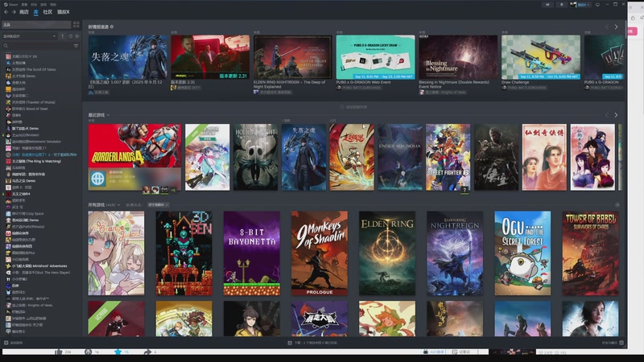Click the sort up-arrow icon in the sidebar
This screenshot has height=362, width=644.
(x=63, y=36)
